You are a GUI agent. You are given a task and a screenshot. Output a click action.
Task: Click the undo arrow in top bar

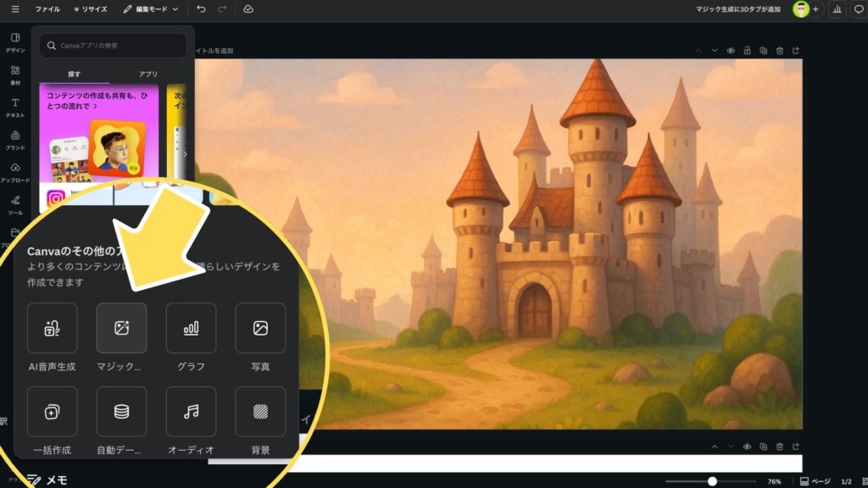(x=201, y=9)
